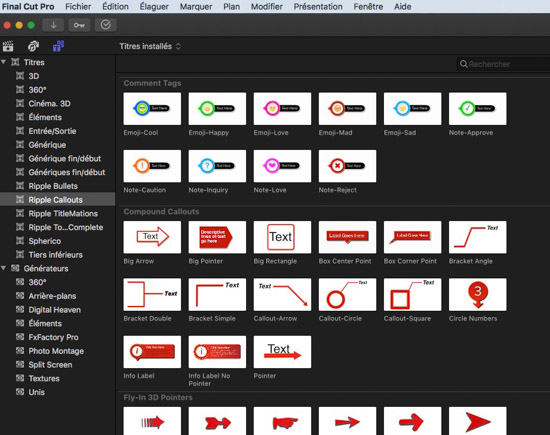Click the background tasks checkmark button
The width and height of the screenshot is (550, 435).
point(106,25)
